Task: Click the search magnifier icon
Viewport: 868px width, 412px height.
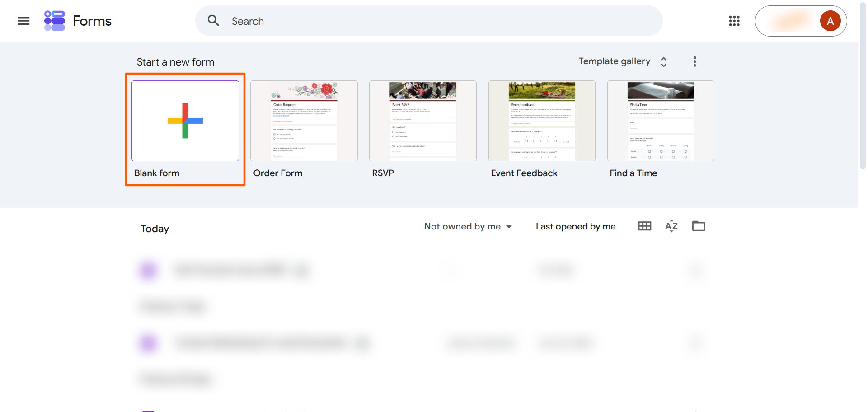Action: [213, 21]
